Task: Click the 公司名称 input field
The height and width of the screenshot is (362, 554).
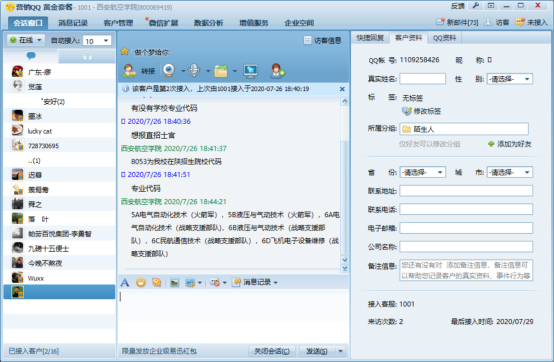Action: (466, 247)
